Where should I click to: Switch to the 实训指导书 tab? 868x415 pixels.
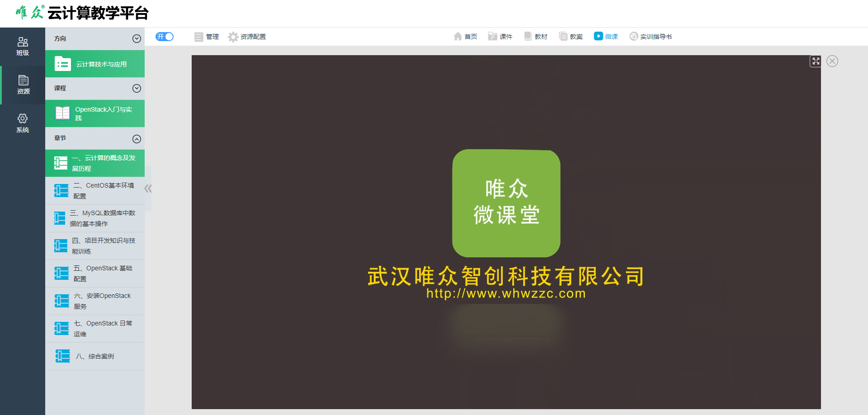tap(651, 36)
